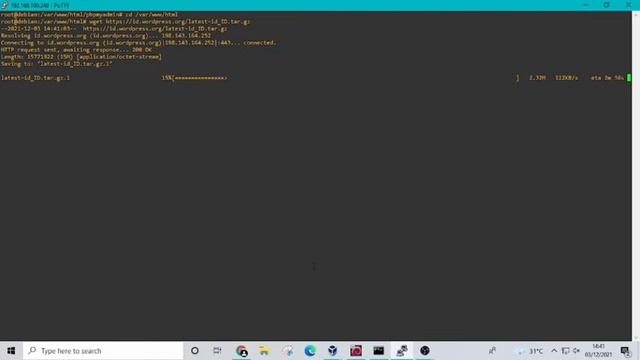The image size is (640, 360).
Task: Open the clock showing 03/12/2021
Action: 598,351
